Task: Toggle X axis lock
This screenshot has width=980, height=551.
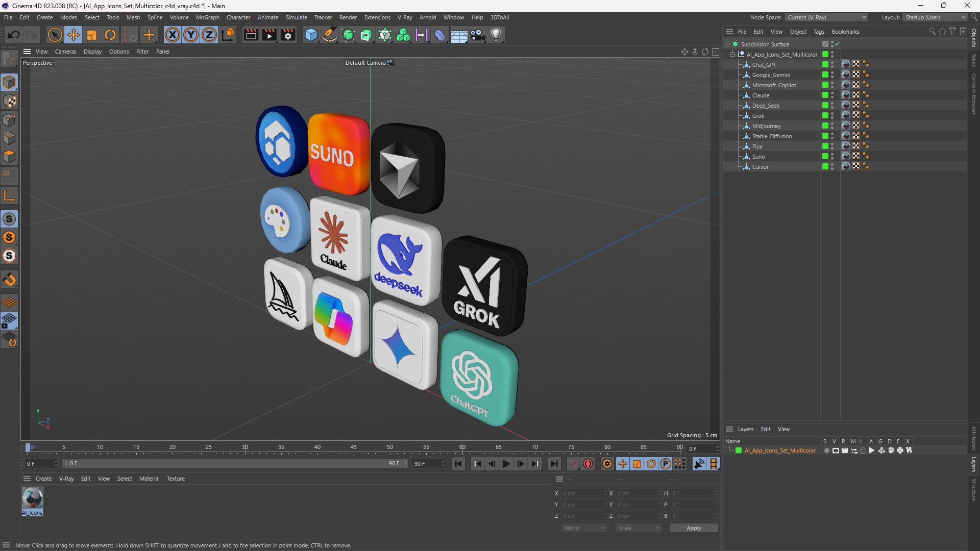Action: tap(173, 35)
